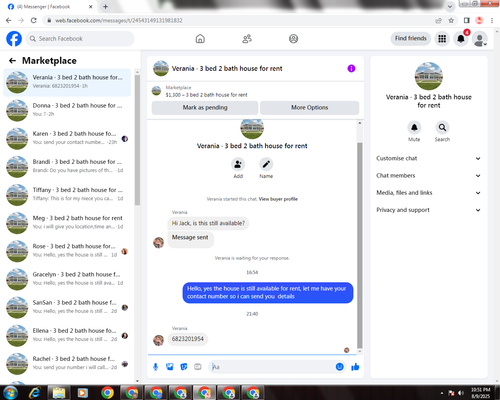Record a voice clip with microphone
The height and width of the screenshot is (400, 500).
coord(155,367)
